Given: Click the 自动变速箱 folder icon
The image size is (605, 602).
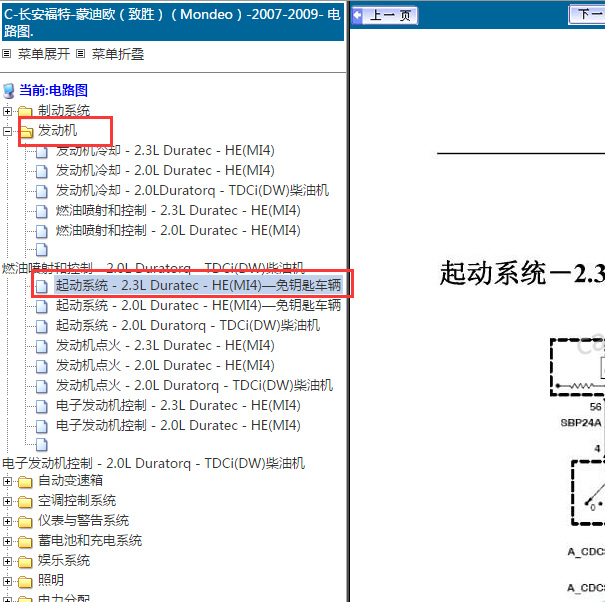Looking at the screenshot, I should (25, 482).
